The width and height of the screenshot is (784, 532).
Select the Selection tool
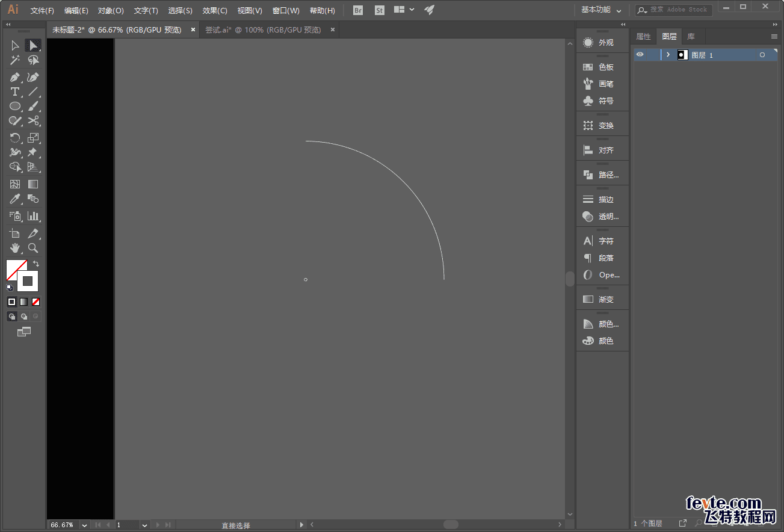pyautogui.click(x=15, y=46)
